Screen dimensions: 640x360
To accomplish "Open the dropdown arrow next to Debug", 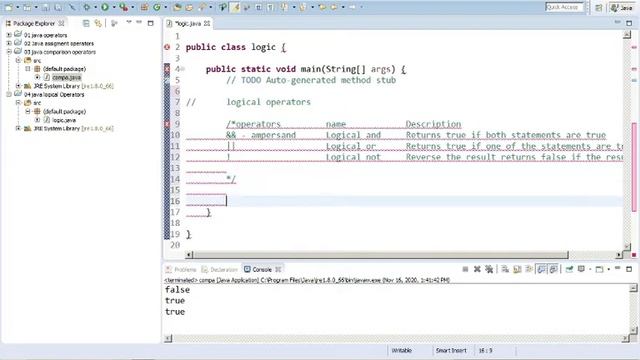I will pyautogui.click(x=95, y=7).
